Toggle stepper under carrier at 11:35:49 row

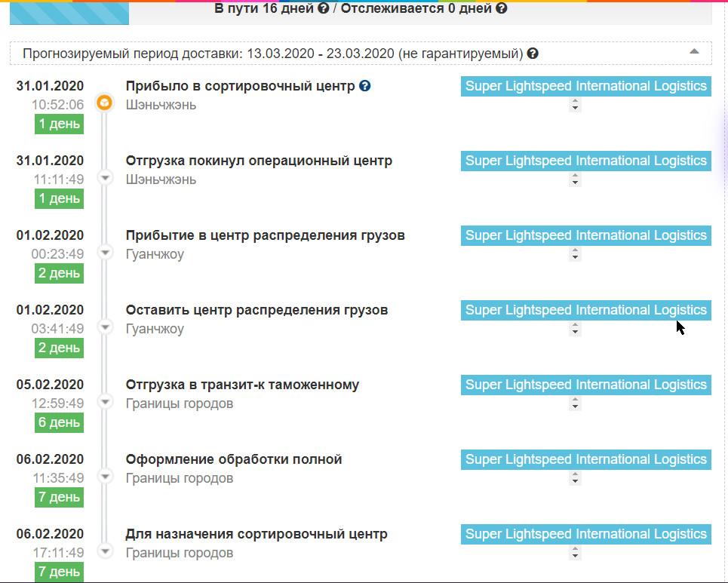pos(576,478)
